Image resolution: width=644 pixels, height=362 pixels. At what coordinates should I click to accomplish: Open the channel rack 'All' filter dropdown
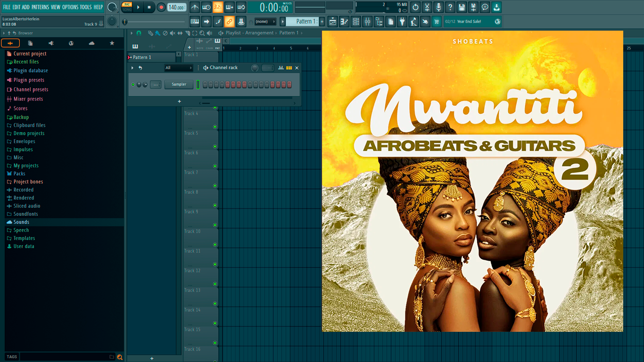pyautogui.click(x=179, y=68)
